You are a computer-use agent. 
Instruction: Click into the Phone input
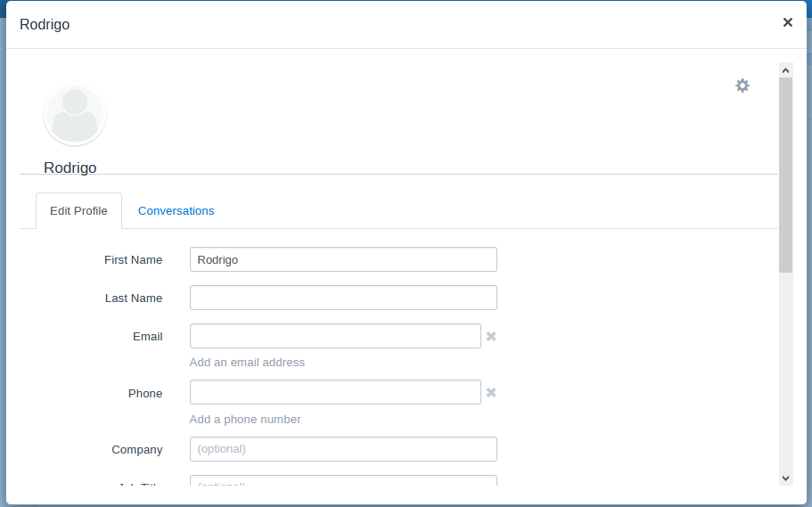click(x=335, y=392)
